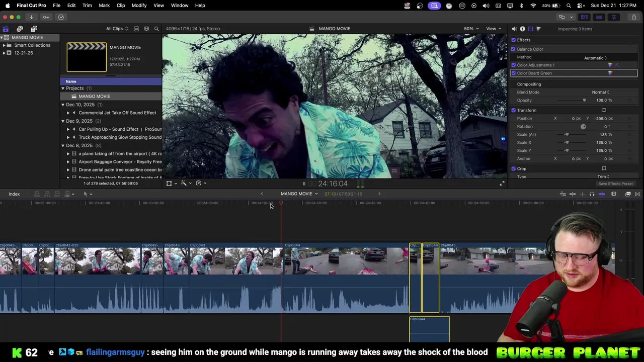Open the MANGO MOVIE timeline title menu

[x=299, y=194]
